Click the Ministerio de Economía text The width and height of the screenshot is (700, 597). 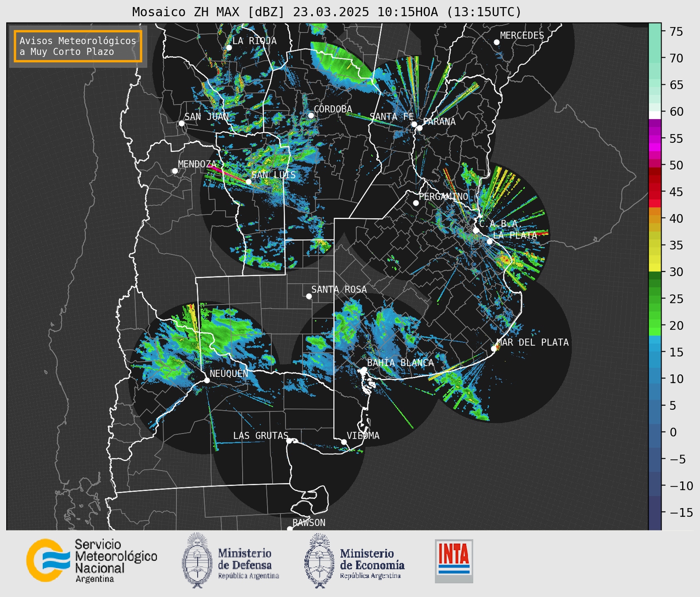(x=372, y=563)
